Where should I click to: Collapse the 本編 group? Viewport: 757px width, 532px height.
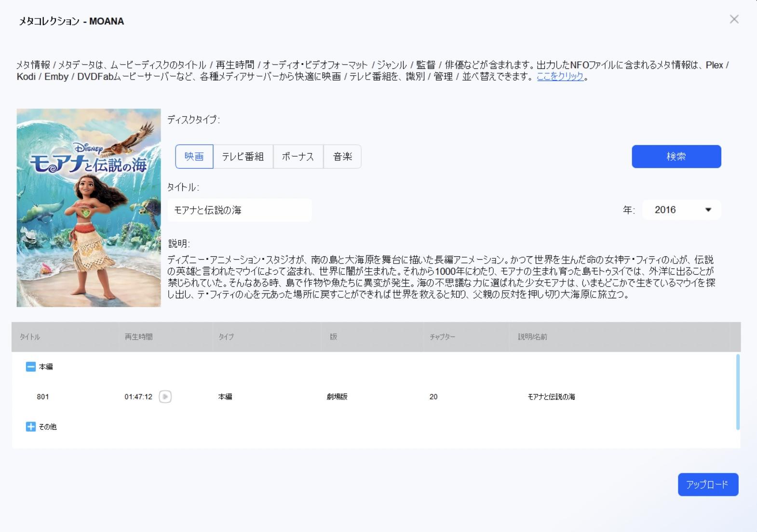point(30,367)
